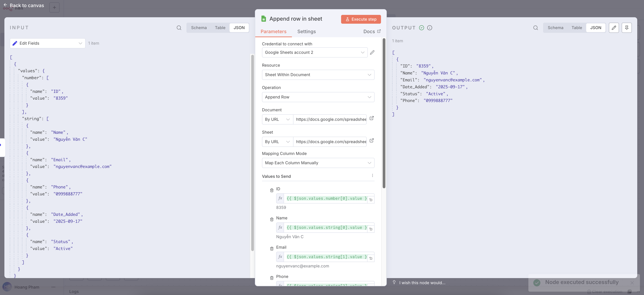The height and width of the screenshot is (295, 644).
Task: Click the green output success checkmark
Action: tap(422, 28)
